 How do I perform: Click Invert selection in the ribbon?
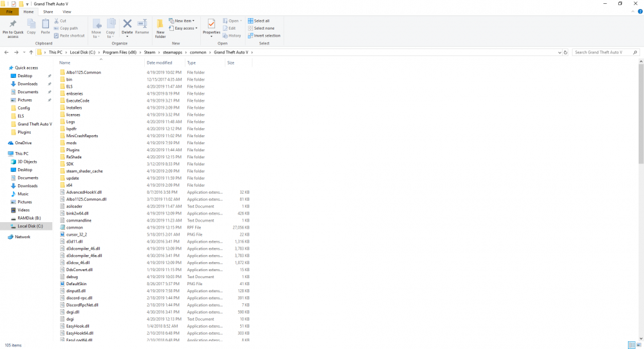264,35
